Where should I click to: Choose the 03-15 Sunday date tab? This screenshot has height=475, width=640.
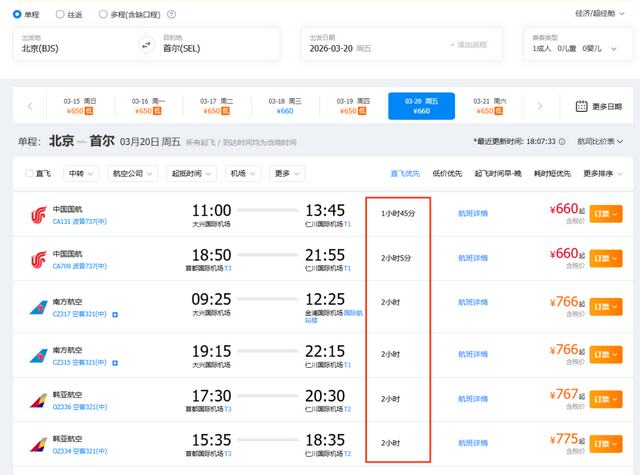click(x=80, y=106)
